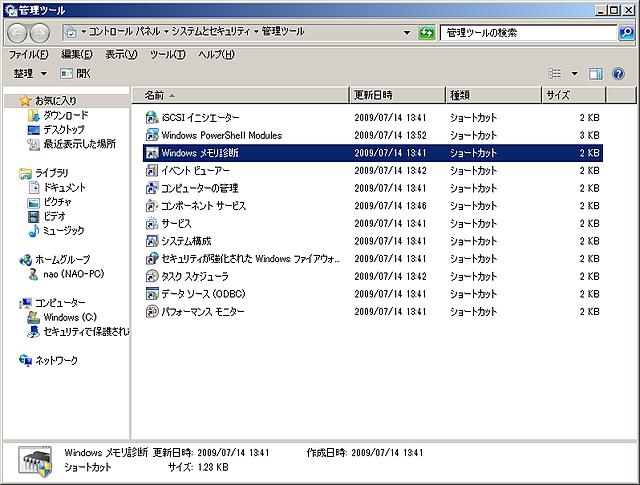Screen dimensions: 640x485
Task: Click the iSCSI イニシエーター shortcut icon
Action: coord(152,118)
